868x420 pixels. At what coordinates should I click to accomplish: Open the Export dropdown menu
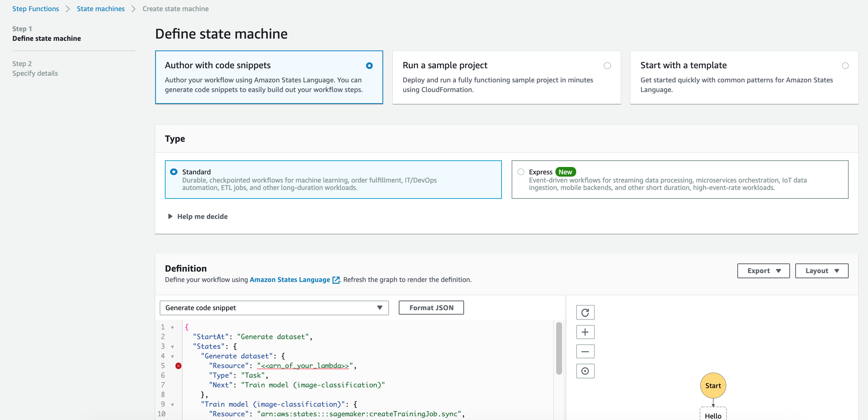(763, 271)
